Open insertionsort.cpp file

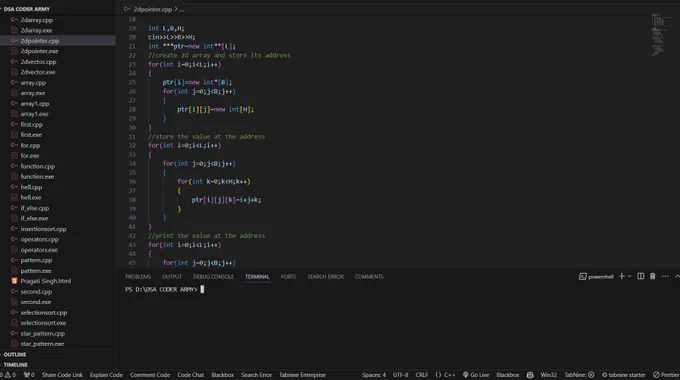tap(43, 229)
